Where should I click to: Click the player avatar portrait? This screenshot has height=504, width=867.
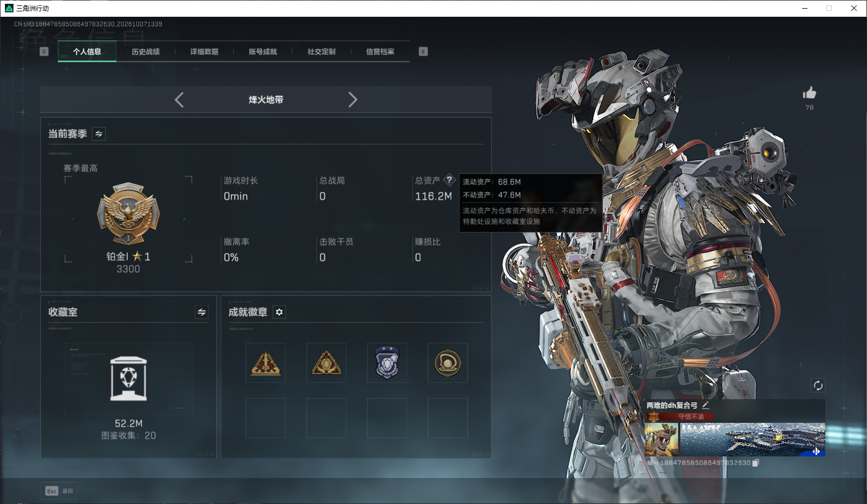click(662, 440)
